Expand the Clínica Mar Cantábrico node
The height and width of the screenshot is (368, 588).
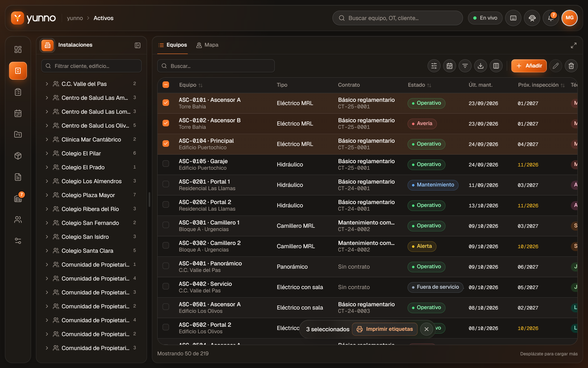(x=47, y=139)
